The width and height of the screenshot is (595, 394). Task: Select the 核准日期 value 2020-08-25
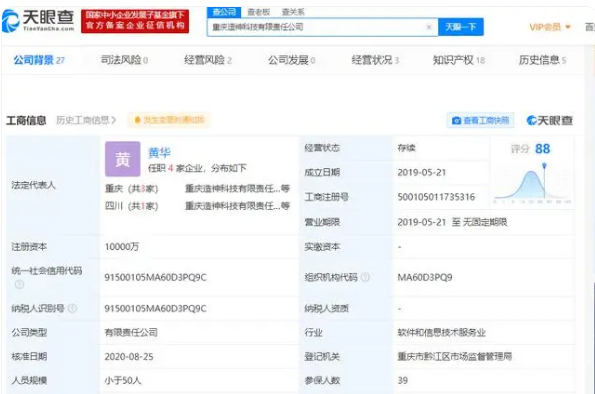coord(129,357)
